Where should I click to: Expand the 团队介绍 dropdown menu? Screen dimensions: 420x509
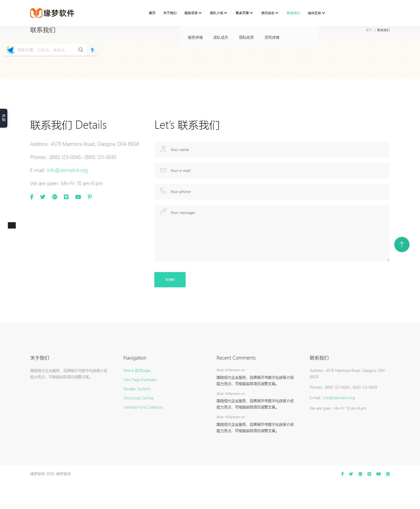click(x=218, y=13)
